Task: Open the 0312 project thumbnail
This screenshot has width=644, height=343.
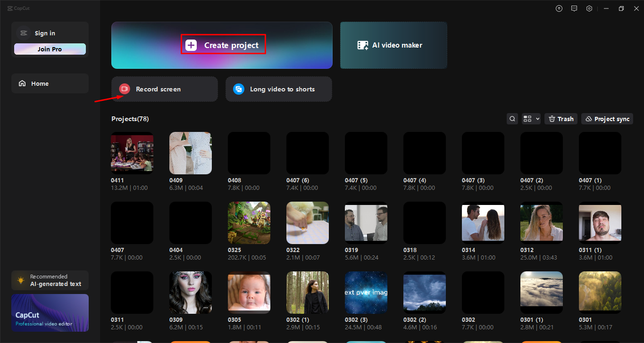Action: [542, 223]
